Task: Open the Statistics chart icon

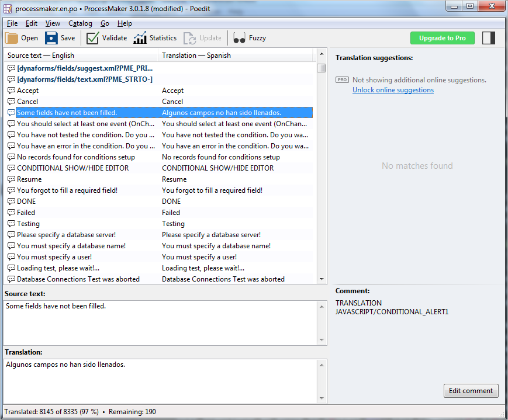Action: pyautogui.click(x=140, y=38)
